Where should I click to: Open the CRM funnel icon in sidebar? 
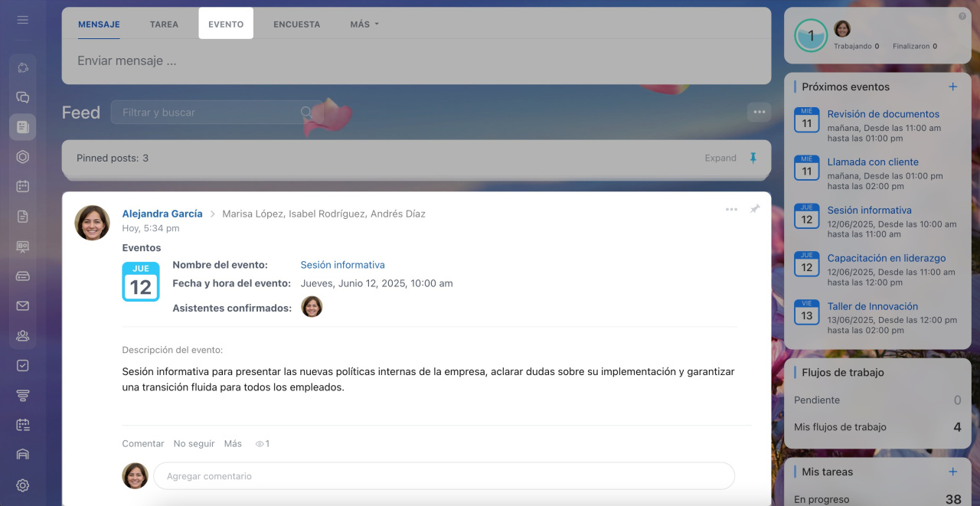tap(22, 395)
